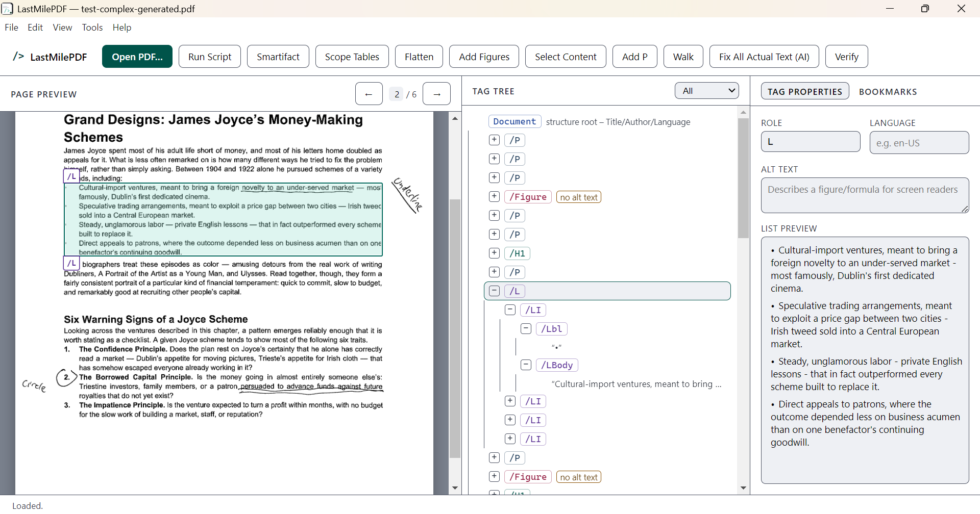
Task: Open the View menu
Action: coord(62,28)
